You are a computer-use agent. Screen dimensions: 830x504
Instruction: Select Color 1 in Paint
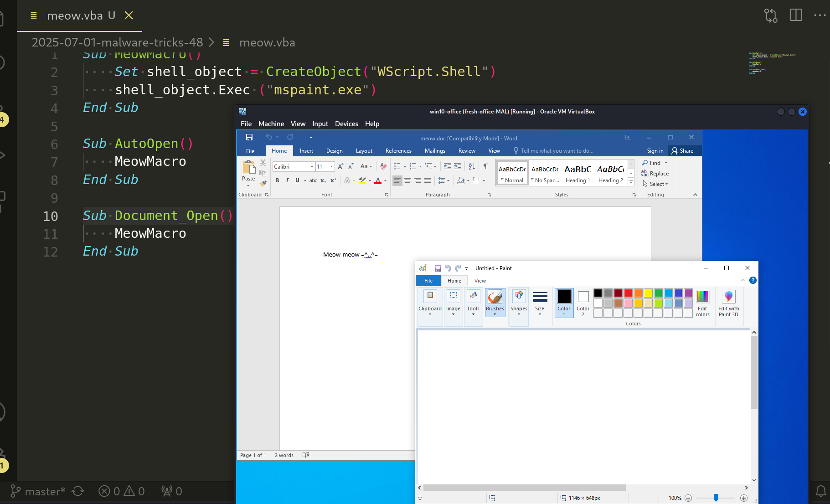click(564, 303)
